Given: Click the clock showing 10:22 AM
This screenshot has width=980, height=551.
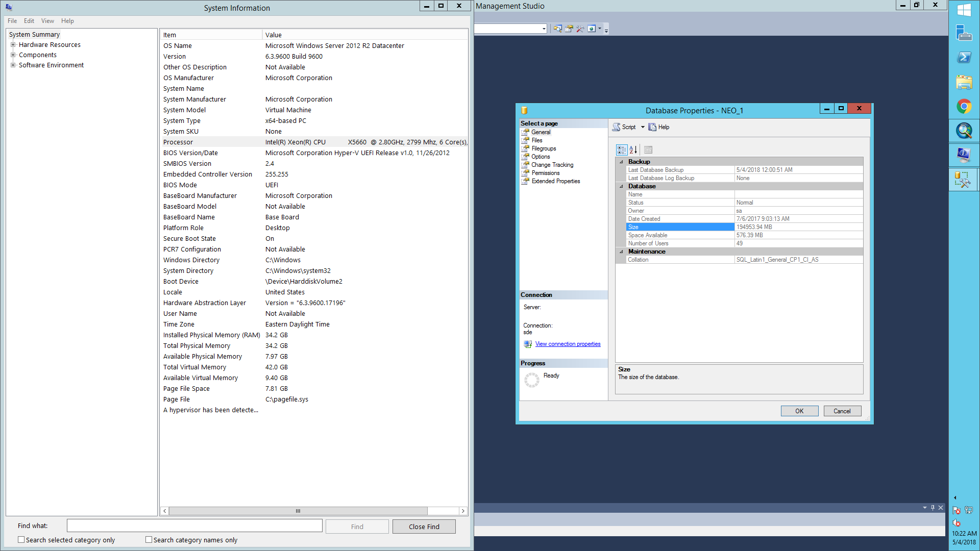Looking at the screenshot, I should click(x=964, y=534).
